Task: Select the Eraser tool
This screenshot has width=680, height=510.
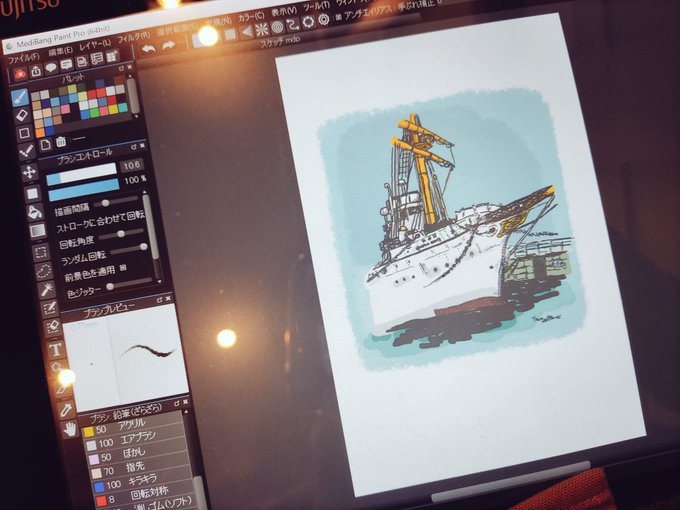Action: [x=23, y=115]
